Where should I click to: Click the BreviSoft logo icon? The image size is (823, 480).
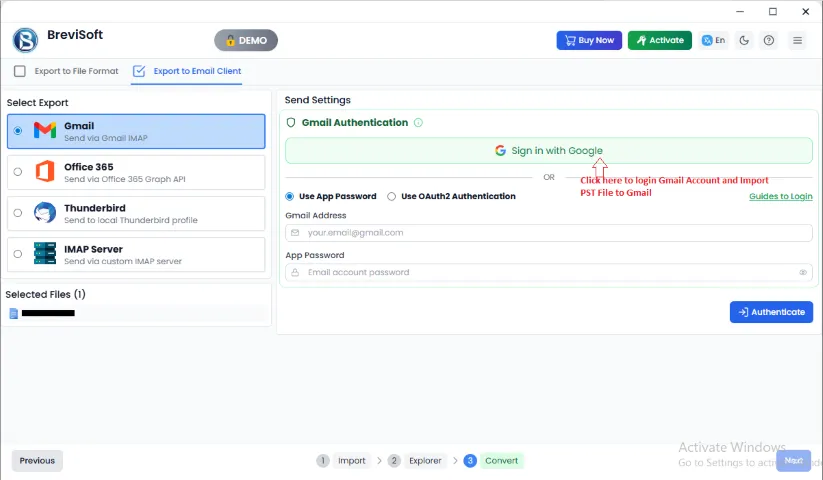coord(26,40)
